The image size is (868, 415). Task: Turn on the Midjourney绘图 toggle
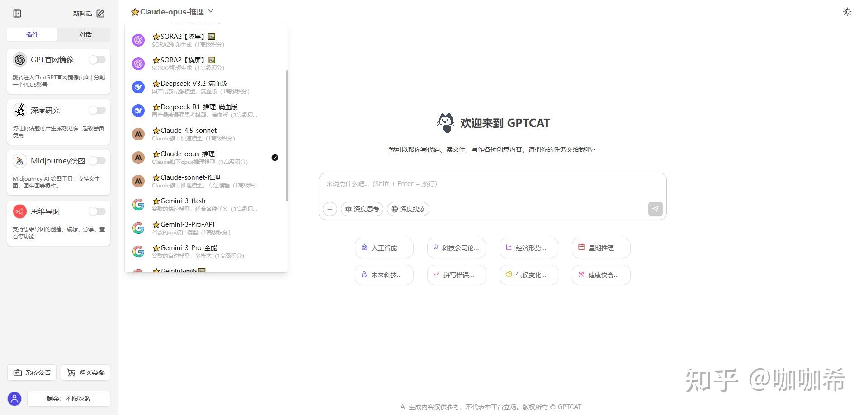tap(97, 161)
